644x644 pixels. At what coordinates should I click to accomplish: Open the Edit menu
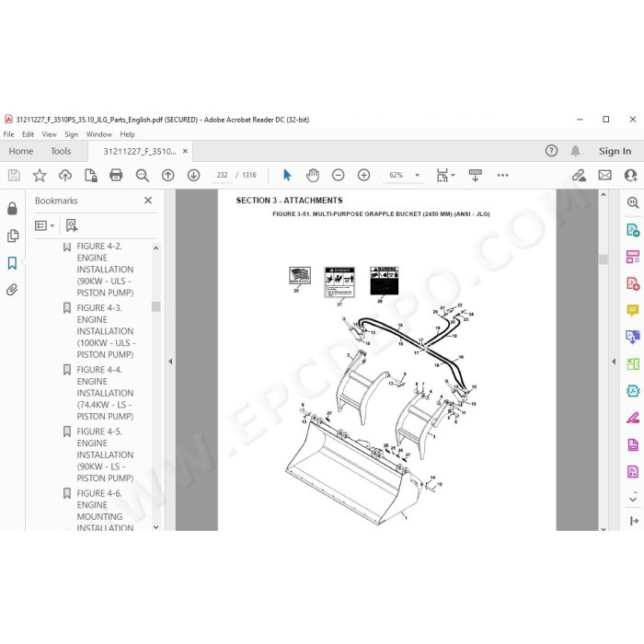(x=28, y=134)
